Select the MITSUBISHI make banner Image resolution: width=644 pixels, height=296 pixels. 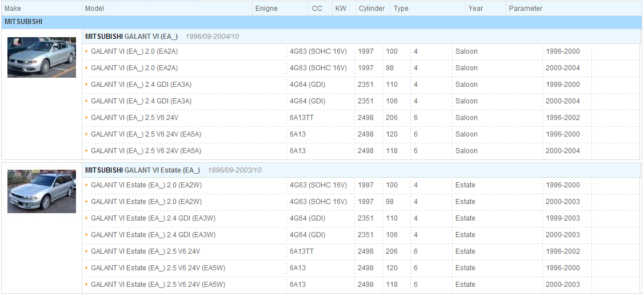click(321, 22)
